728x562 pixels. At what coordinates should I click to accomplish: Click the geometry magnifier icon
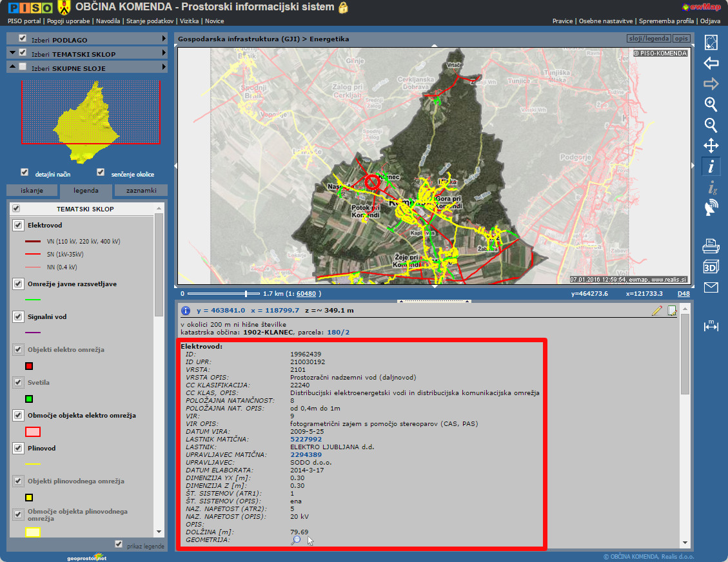(295, 540)
